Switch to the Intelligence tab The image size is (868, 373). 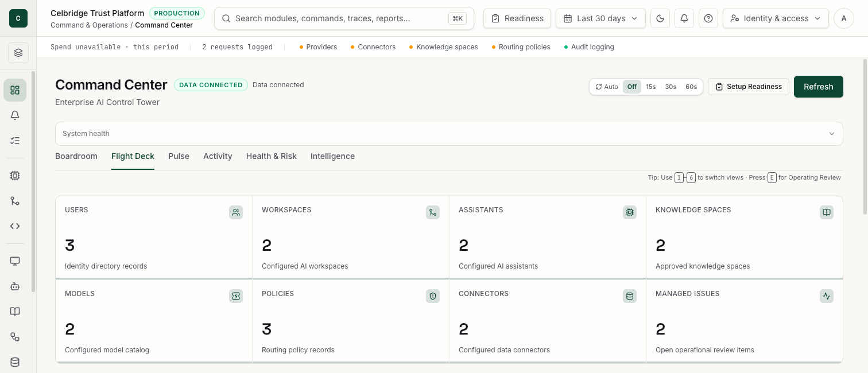pyautogui.click(x=332, y=156)
